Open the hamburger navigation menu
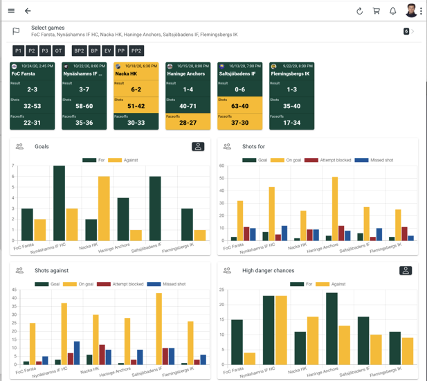Screen dimensions: 427x381 click(x=11, y=11)
